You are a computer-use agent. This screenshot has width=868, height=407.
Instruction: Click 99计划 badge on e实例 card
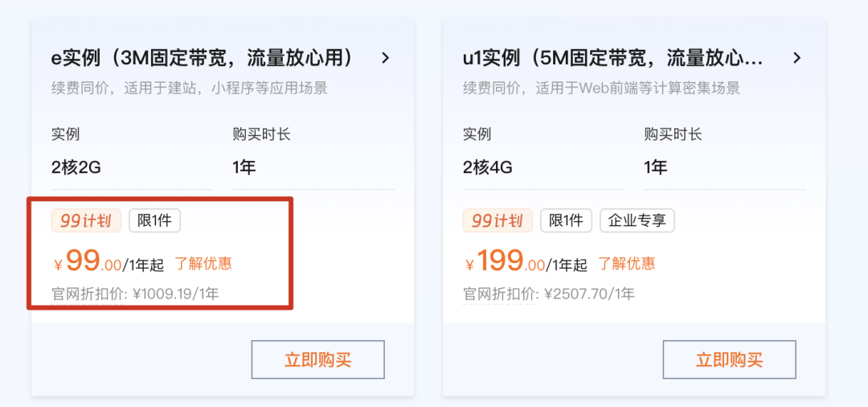(86, 221)
